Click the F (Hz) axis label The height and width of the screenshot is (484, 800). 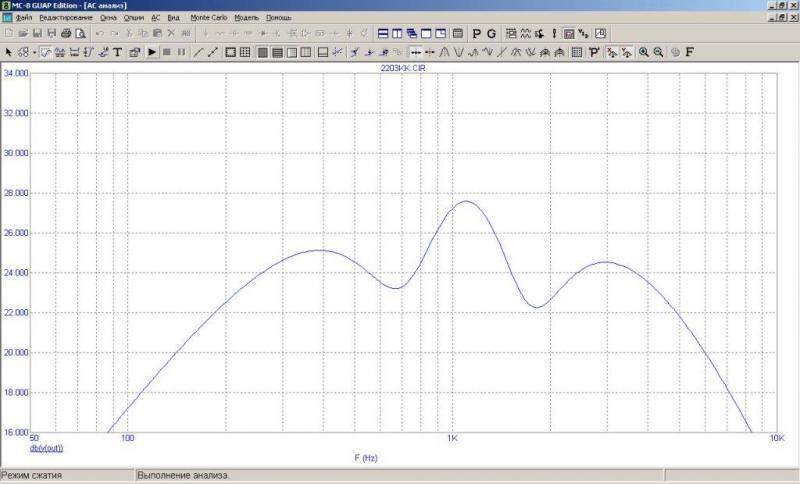coord(366,458)
